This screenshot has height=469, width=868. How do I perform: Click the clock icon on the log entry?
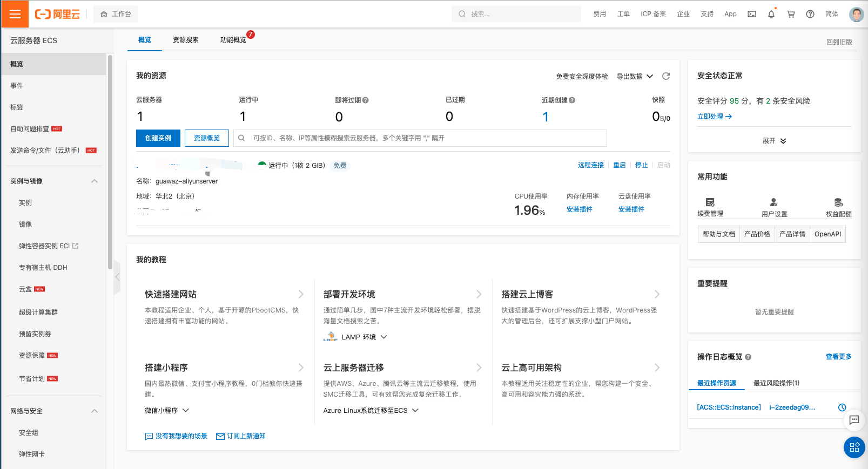pyautogui.click(x=842, y=407)
